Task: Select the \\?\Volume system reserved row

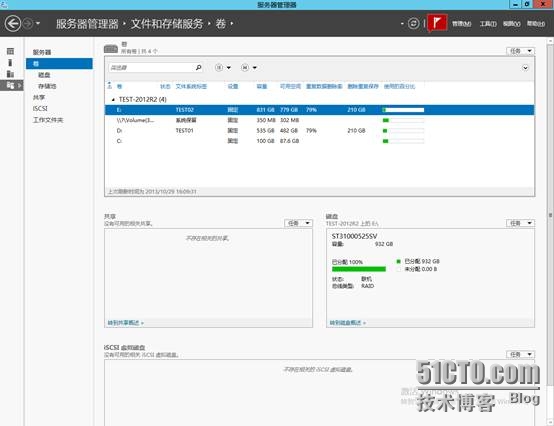Action: pos(319,120)
